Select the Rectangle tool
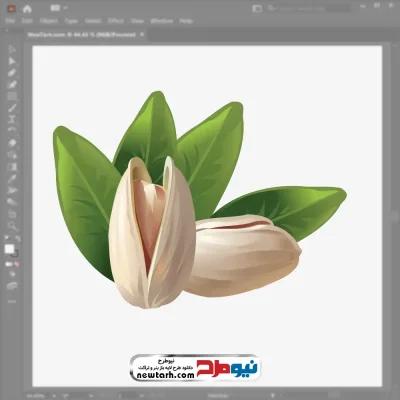 12,96
